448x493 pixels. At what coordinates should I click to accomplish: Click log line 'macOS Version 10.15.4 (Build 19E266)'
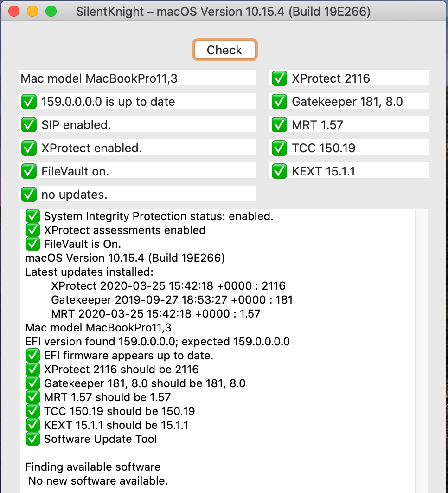point(125,258)
